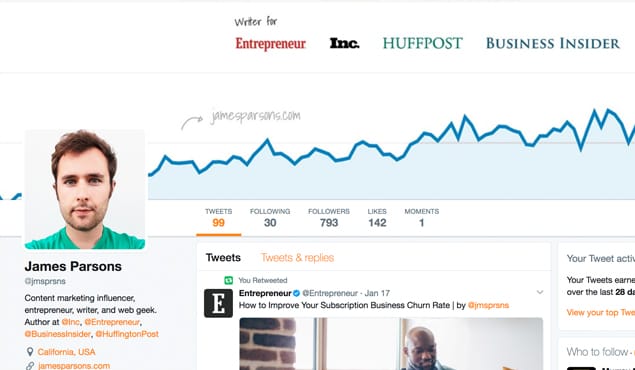Click the blue verified badge beside Entrepreneur
The width and height of the screenshot is (635, 370).
(x=296, y=293)
